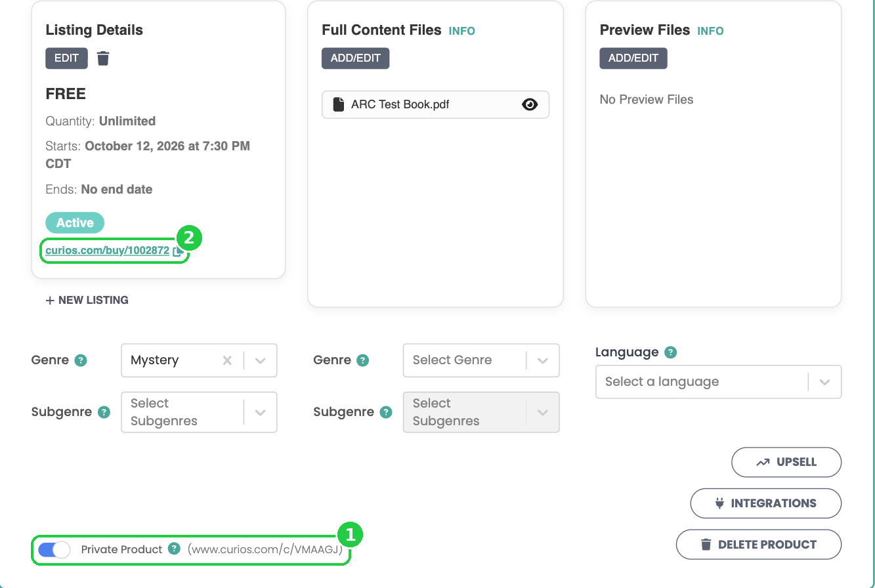Open help icon next to Language label

[x=670, y=352]
